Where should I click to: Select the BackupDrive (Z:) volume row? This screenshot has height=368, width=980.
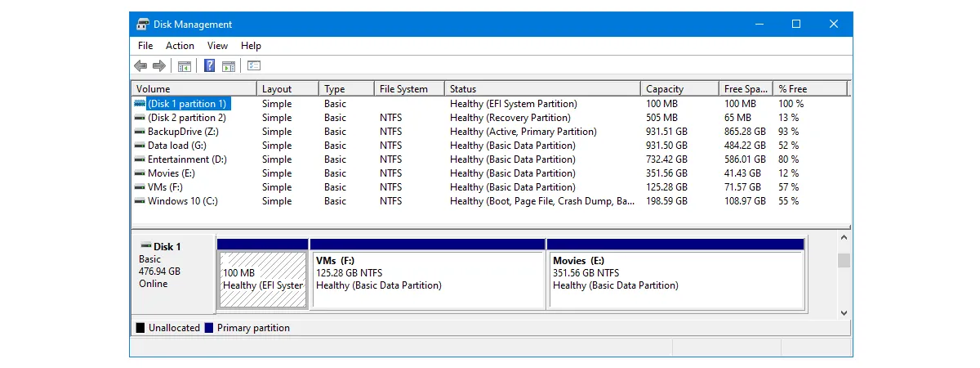(x=490, y=132)
